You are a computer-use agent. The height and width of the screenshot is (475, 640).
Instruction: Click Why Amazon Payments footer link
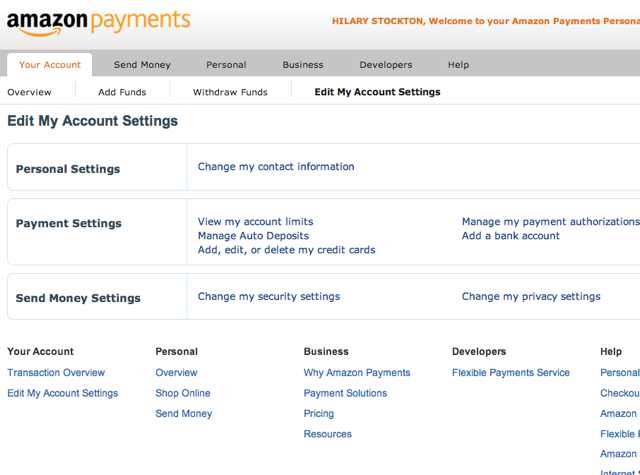click(x=357, y=373)
